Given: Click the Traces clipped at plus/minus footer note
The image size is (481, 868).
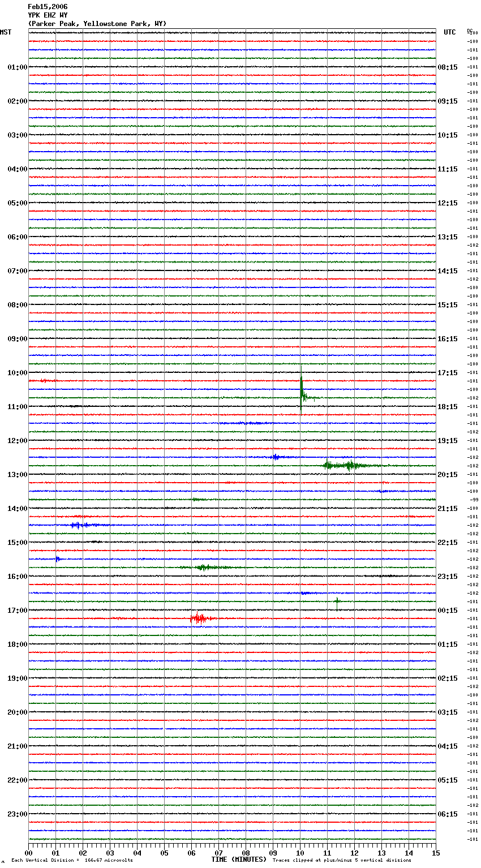Looking at the screenshot, I should point(342,861).
